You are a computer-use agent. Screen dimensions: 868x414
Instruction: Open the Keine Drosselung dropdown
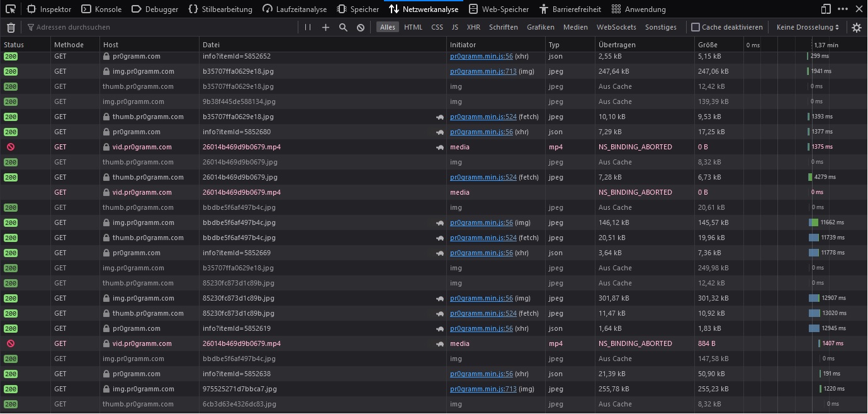pos(808,27)
